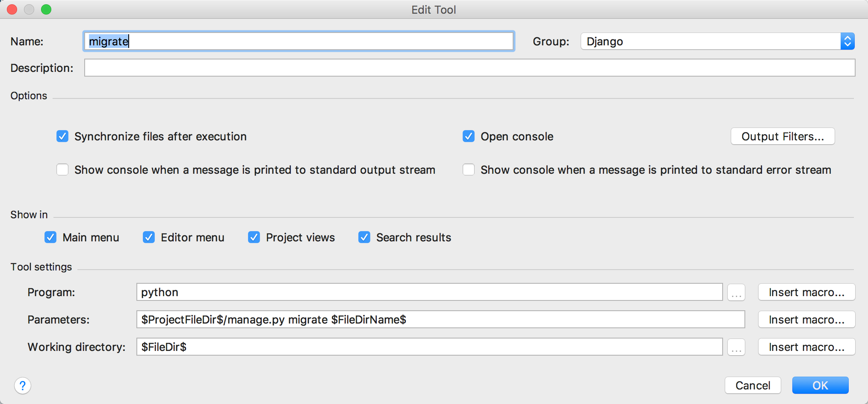Image resolution: width=868 pixels, height=404 pixels.
Task: Edit the Working directory field $FileDir$
Action: point(429,347)
